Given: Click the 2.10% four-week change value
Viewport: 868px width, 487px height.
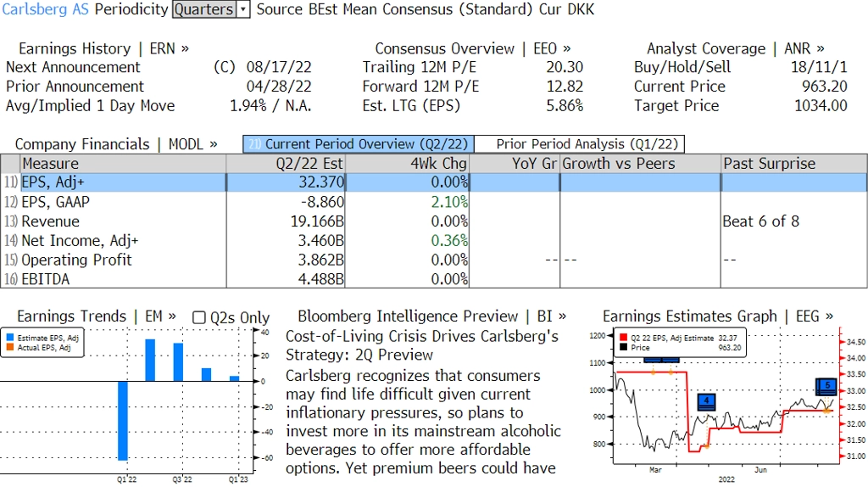Looking at the screenshot, I should [x=449, y=202].
